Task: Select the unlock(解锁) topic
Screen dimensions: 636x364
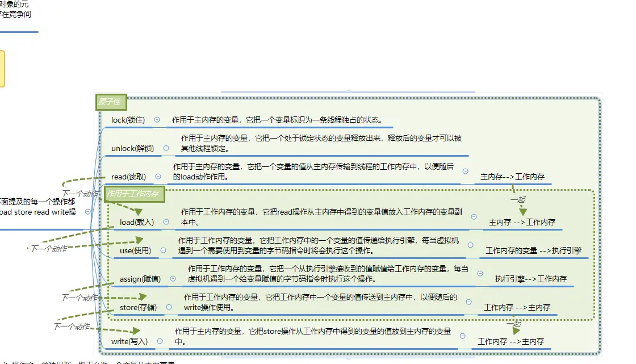Action: pos(133,149)
